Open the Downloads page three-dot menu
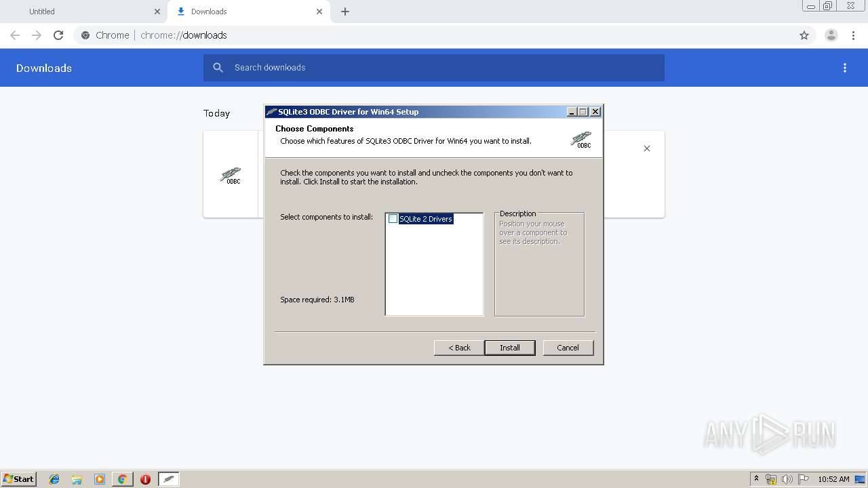This screenshot has height=488, width=868. (845, 68)
